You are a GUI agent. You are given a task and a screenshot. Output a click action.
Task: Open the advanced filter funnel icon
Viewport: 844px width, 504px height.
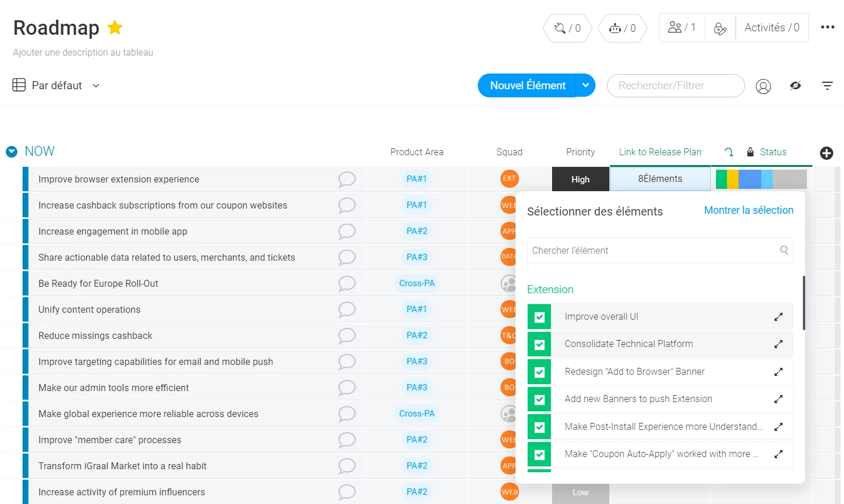click(x=827, y=86)
